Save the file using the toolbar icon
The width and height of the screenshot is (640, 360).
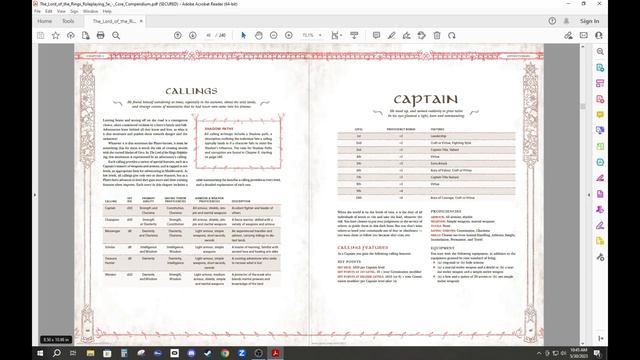tap(41, 36)
